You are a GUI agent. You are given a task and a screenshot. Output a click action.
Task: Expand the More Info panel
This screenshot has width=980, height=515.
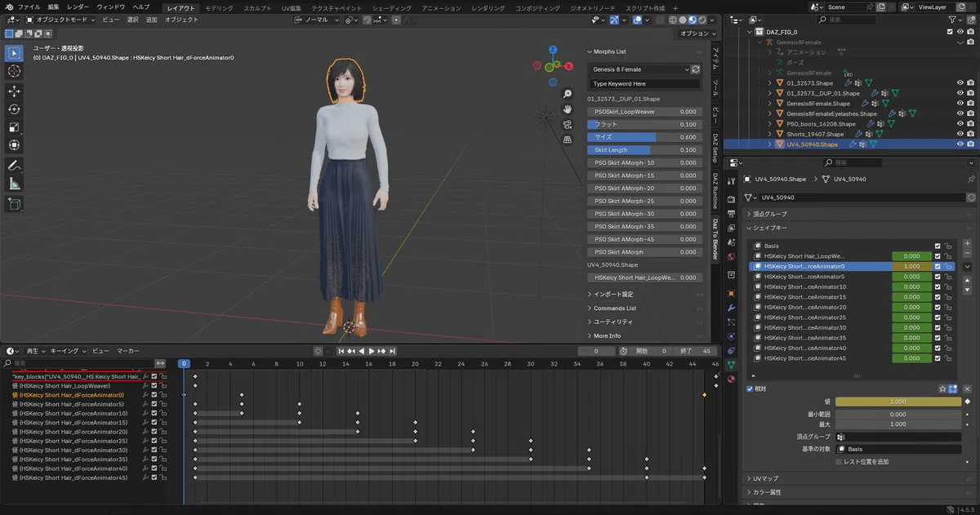607,335
